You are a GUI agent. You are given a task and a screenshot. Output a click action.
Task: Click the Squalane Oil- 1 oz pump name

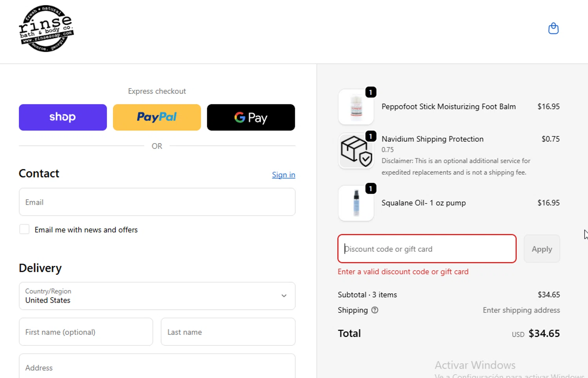(x=424, y=203)
